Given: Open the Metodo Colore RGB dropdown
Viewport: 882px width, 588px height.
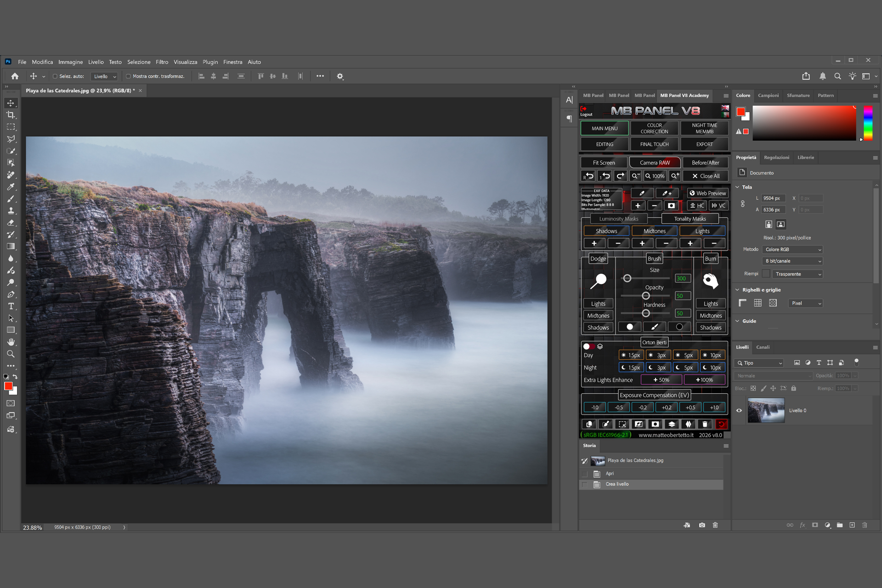Looking at the screenshot, I should [793, 249].
